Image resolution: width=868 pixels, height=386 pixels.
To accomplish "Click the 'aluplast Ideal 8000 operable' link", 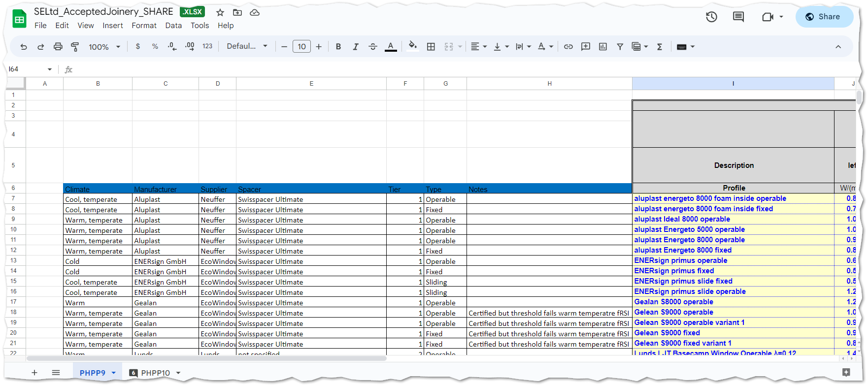I will (x=682, y=219).
